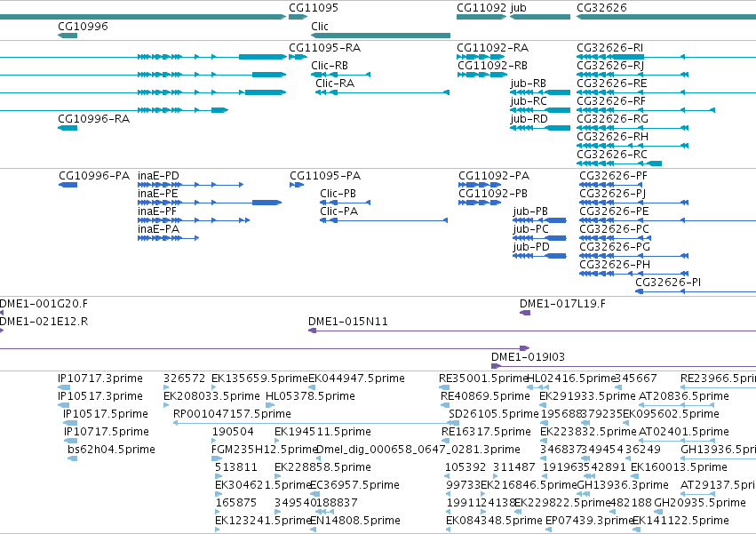Select the inaE-PE protein label
This screenshot has width=756, height=534.
(x=157, y=194)
